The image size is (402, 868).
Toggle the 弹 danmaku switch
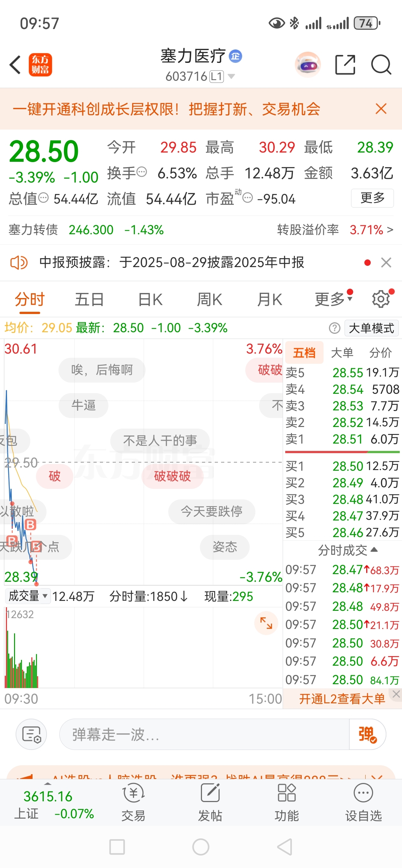367,734
